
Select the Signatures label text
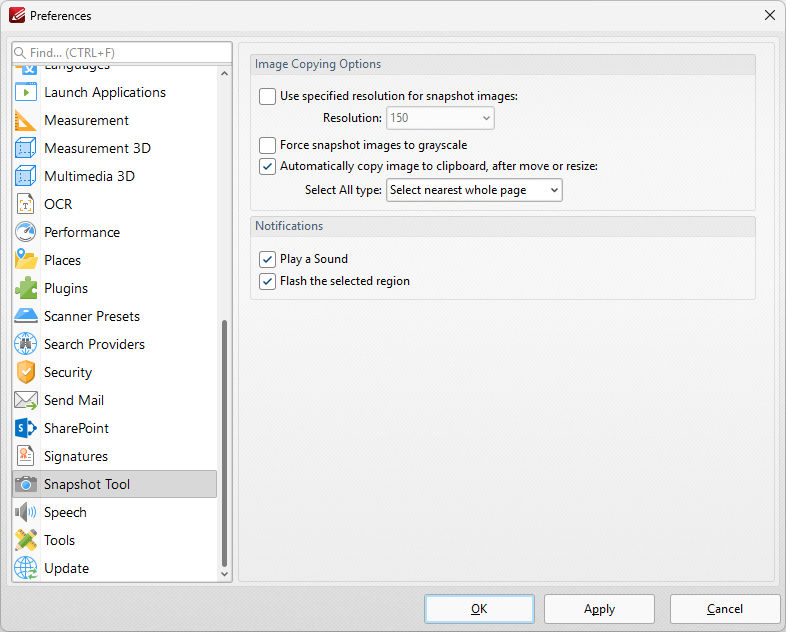coord(76,456)
